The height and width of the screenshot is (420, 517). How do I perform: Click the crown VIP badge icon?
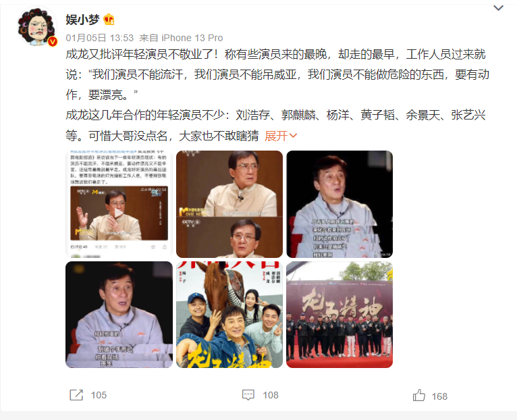point(109,20)
